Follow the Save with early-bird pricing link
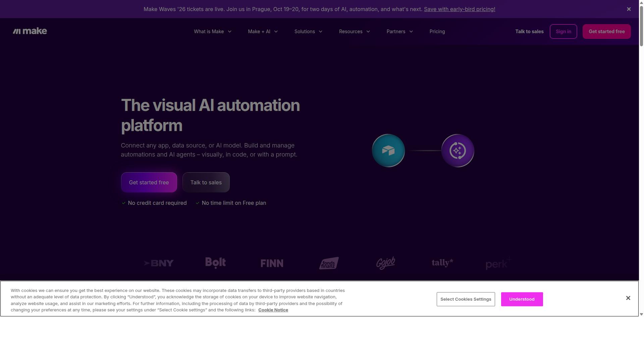644x362 pixels. 460,9
